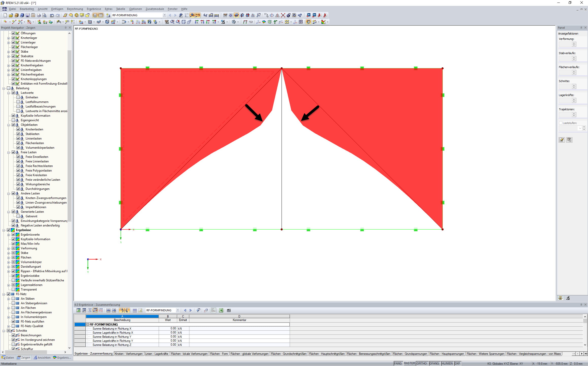Expand the Verformung tree node
The width and height of the screenshot is (588, 366).
click(x=9, y=248)
